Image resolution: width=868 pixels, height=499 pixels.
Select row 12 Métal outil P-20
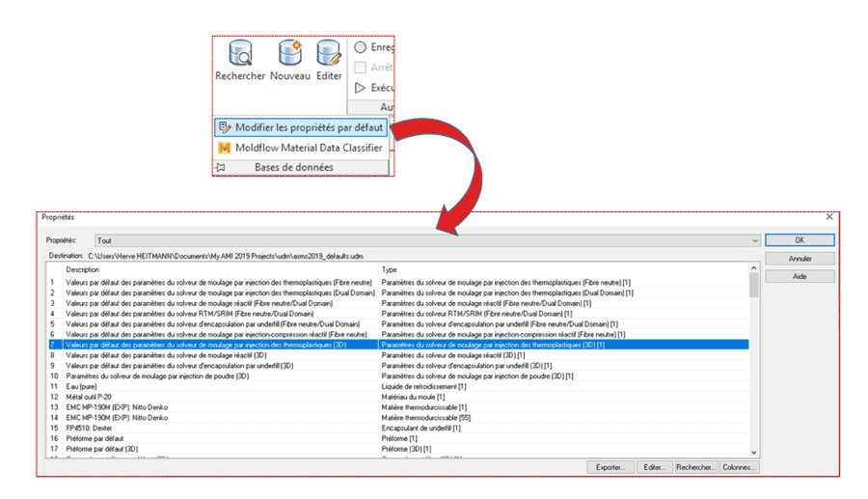click(x=398, y=397)
